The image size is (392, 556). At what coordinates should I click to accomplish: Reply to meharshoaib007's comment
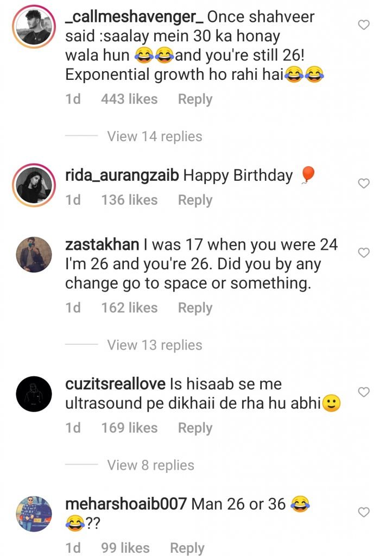(x=187, y=548)
